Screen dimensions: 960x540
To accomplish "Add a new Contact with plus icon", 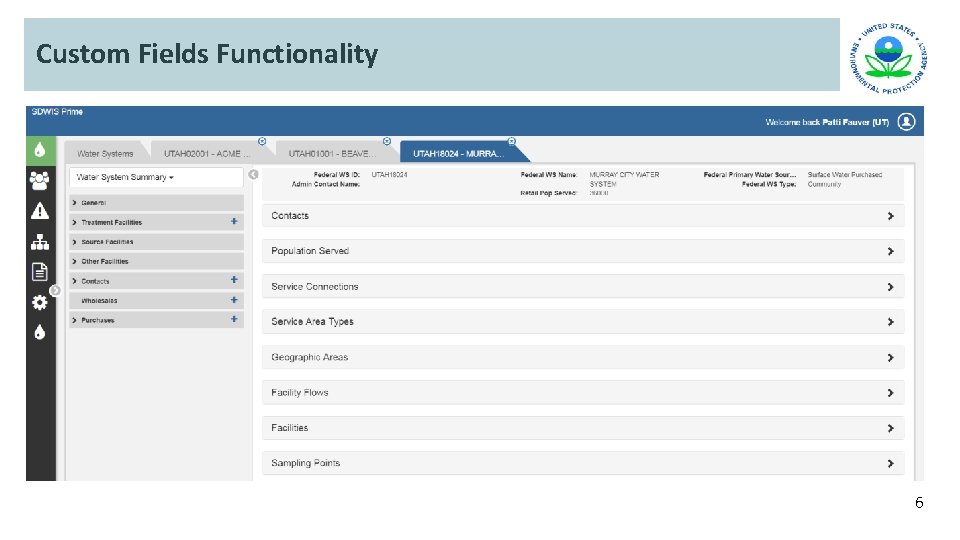I will click(234, 280).
